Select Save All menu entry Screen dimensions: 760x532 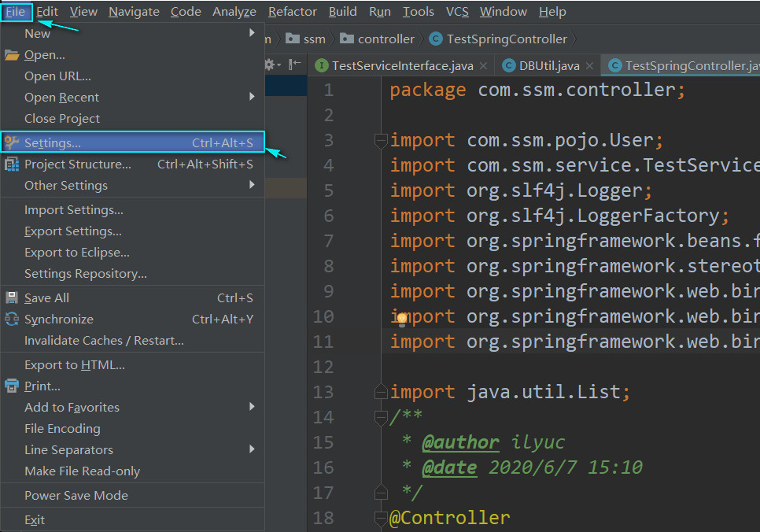tap(132, 298)
